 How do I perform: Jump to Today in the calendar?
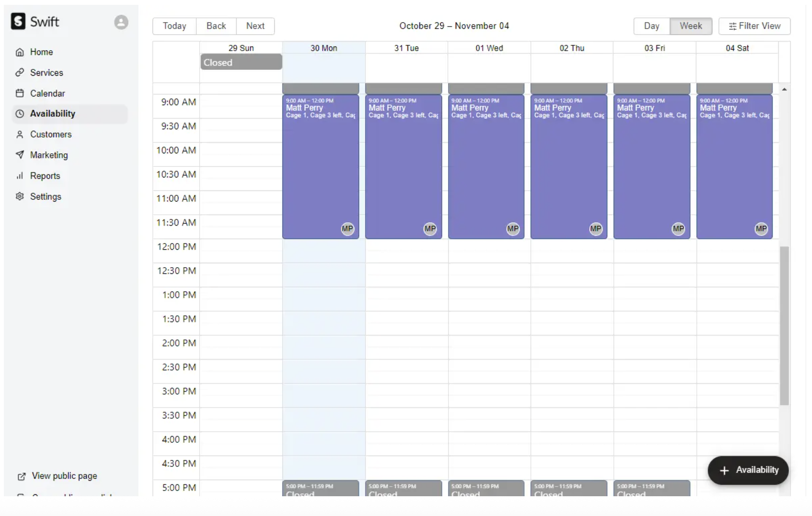click(x=174, y=26)
